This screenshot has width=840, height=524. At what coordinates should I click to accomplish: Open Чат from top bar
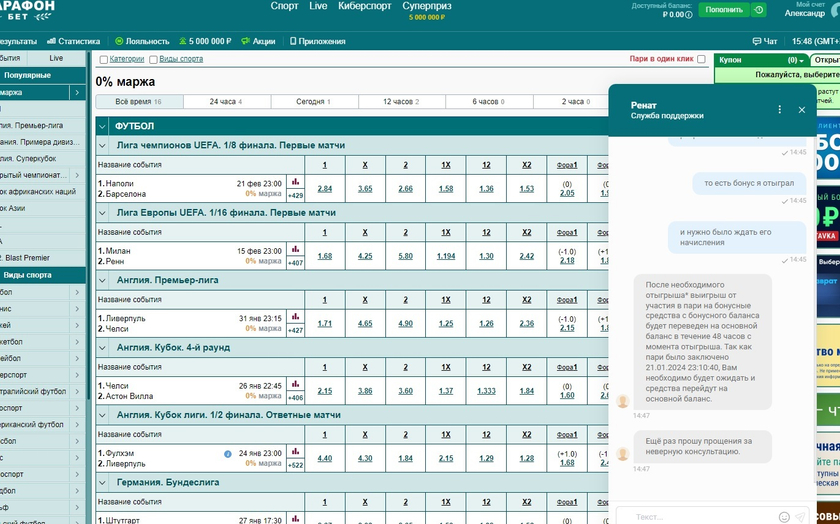[765, 41]
